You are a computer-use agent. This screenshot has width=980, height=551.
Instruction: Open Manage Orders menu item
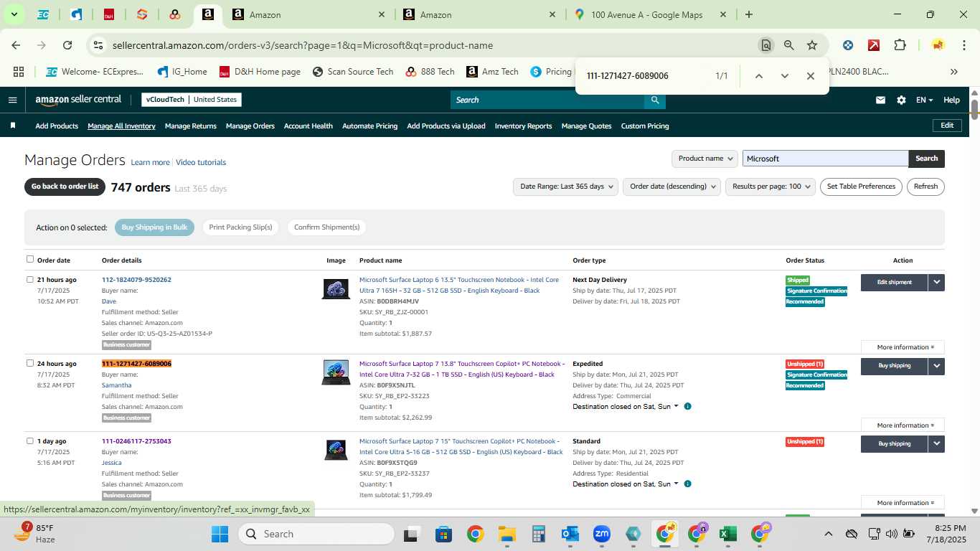click(250, 126)
